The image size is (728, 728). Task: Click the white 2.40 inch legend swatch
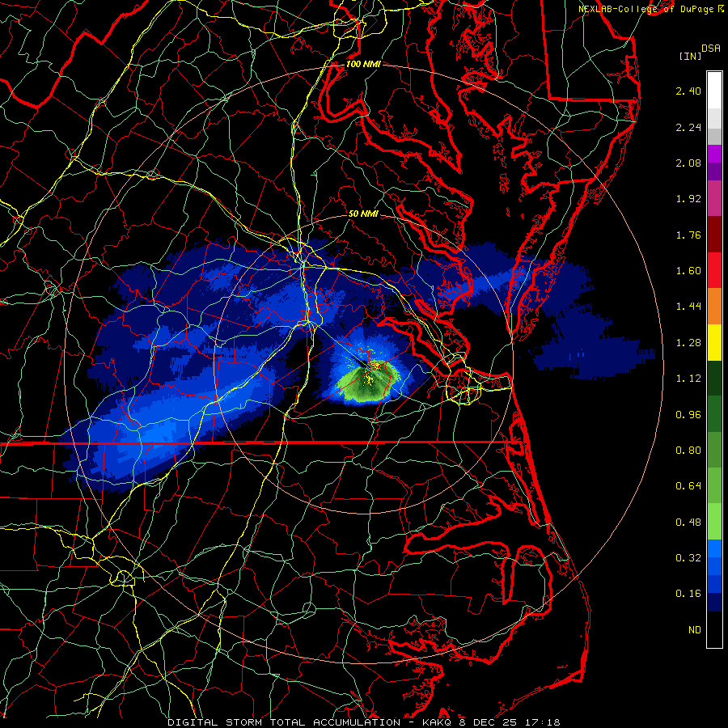pyautogui.click(x=714, y=90)
